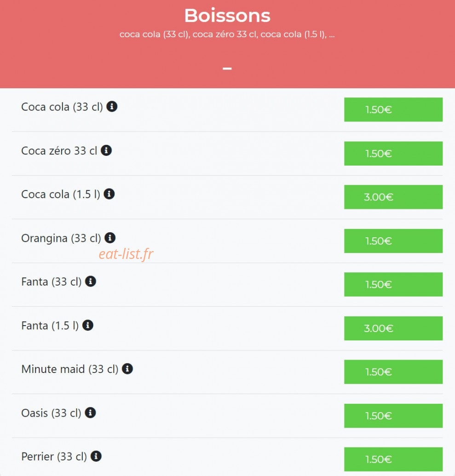The width and height of the screenshot is (455, 476).
Task: Click the Perrier (33 cl) 1.50€ button
Action: [393, 459]
